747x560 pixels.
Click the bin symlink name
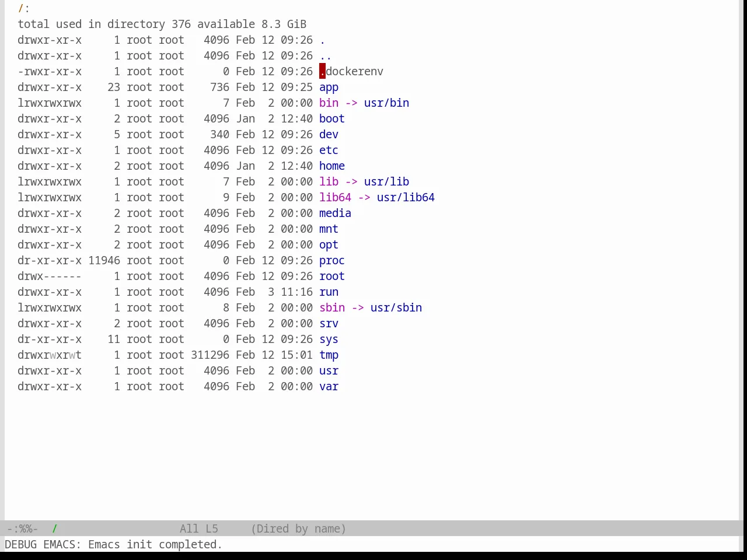tap(329, 103)
